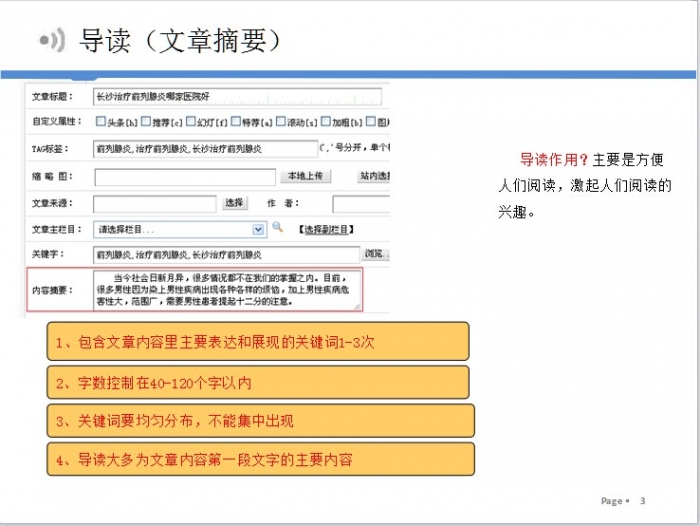Tick the 加粗[b] checkbox

point(329,122)
